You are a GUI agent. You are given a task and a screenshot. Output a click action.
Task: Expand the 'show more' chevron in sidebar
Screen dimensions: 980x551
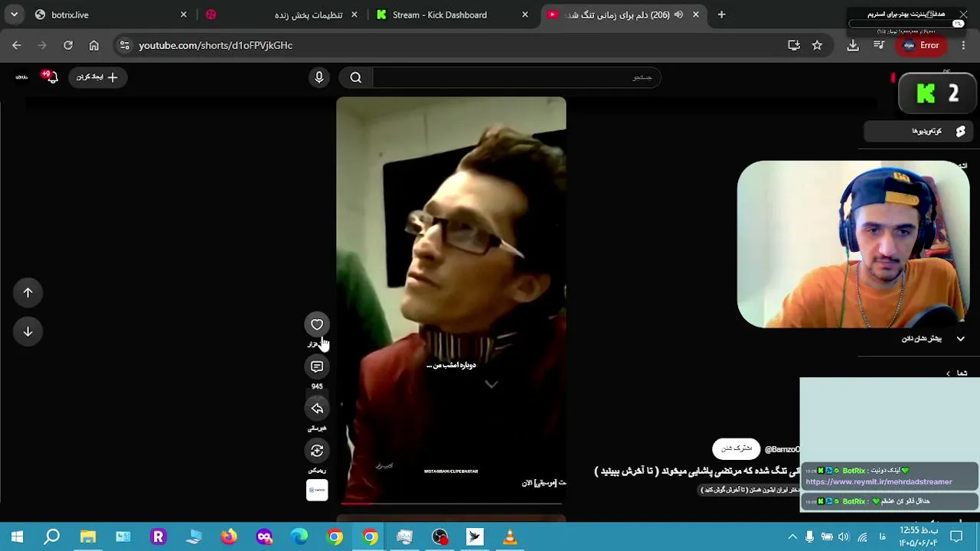click(x=960, y=338)
